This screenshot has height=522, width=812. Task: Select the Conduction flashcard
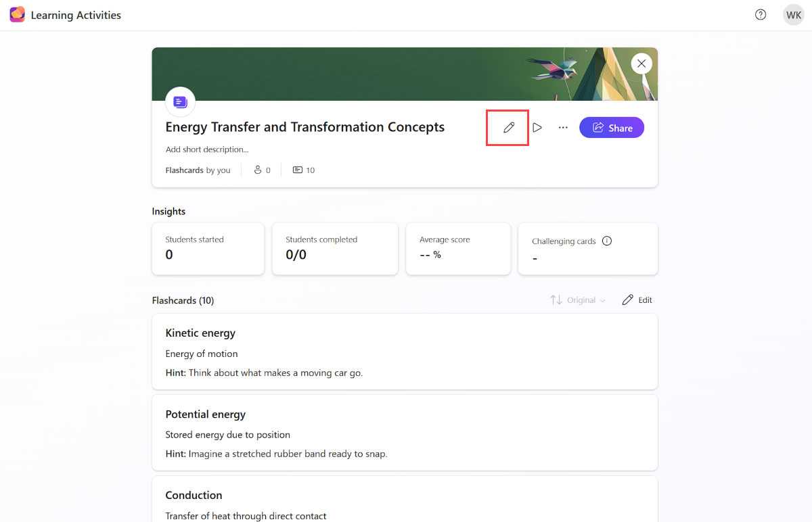(405, 499)
